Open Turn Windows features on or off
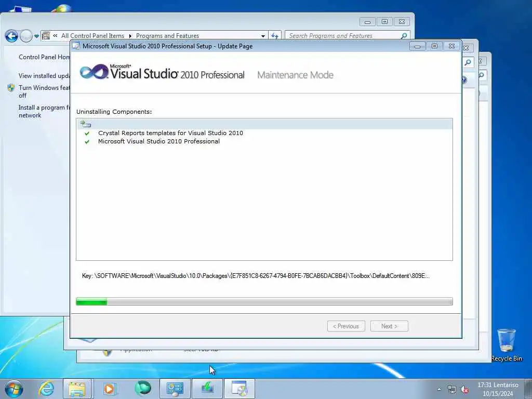Screen dimensions: 532x399 coord(44,91)
